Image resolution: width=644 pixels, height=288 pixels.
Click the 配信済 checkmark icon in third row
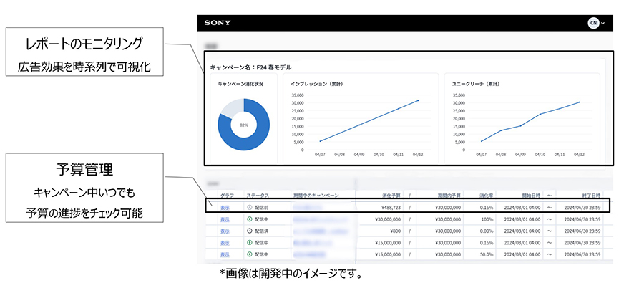point(249,231)
